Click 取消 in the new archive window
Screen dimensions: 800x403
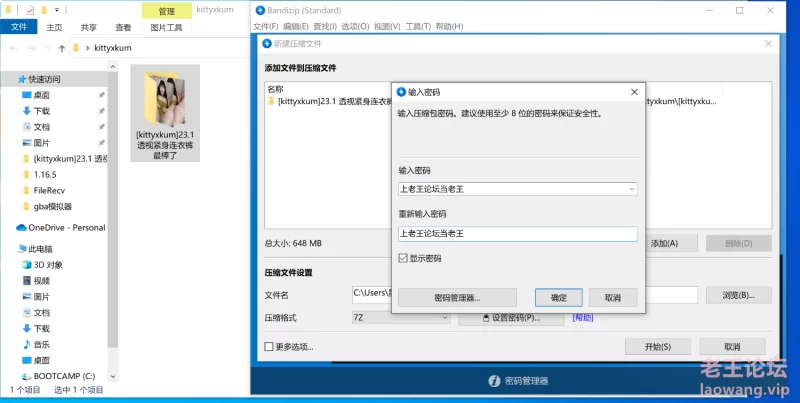coord(732,347)
